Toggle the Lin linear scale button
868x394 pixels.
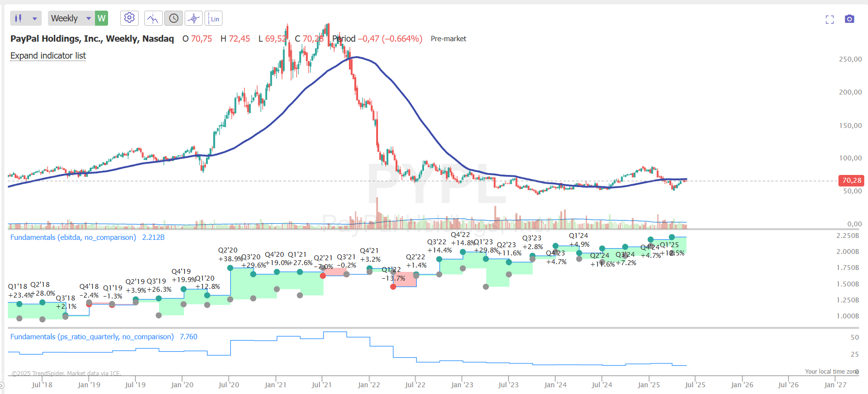click(x=214, y=18)
